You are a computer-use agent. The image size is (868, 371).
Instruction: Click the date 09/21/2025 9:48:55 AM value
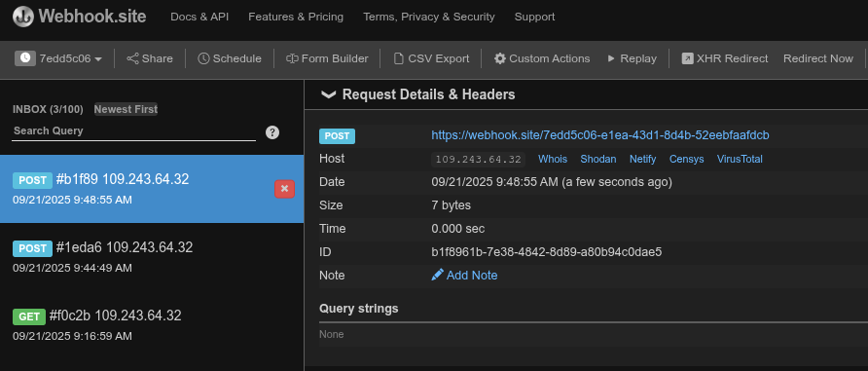click(x=552, y=182)
